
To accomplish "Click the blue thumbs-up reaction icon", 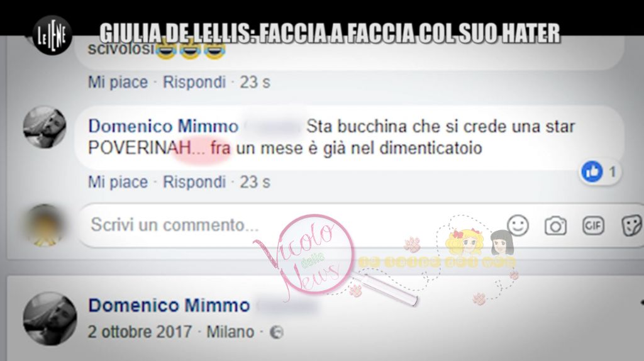I will tap(592, 172).
